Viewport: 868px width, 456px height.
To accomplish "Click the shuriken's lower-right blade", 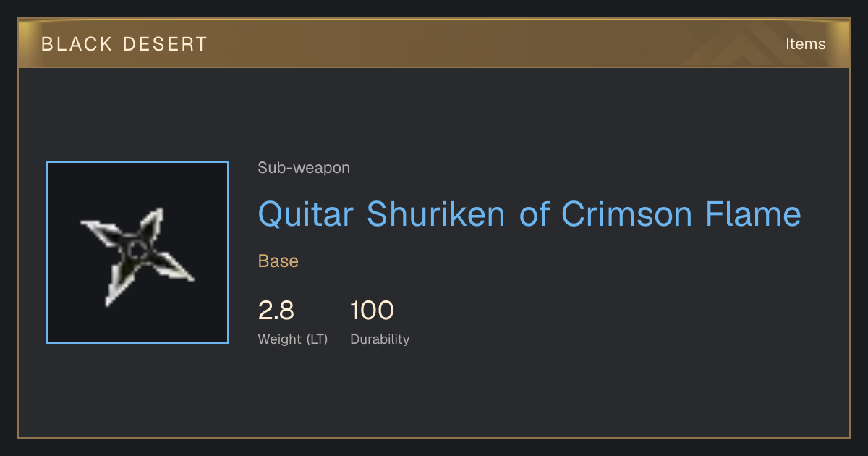I will pyautogui.click(x=174, y=268).
